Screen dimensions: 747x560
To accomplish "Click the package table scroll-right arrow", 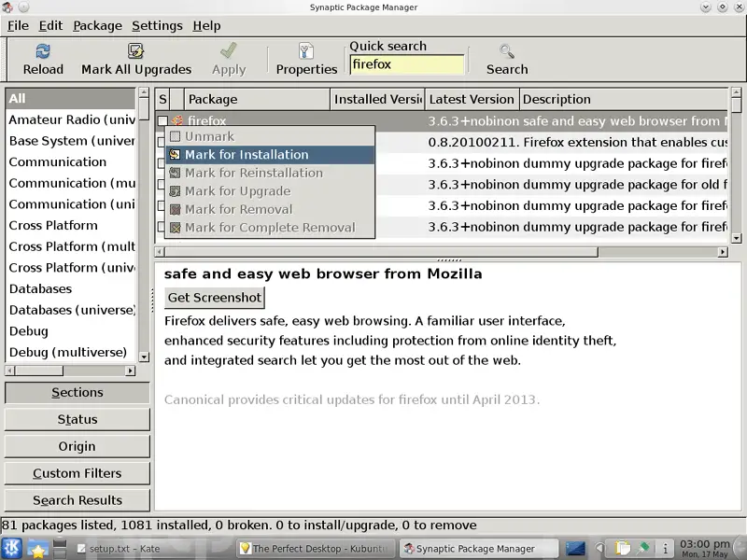I will click(723, 252).
